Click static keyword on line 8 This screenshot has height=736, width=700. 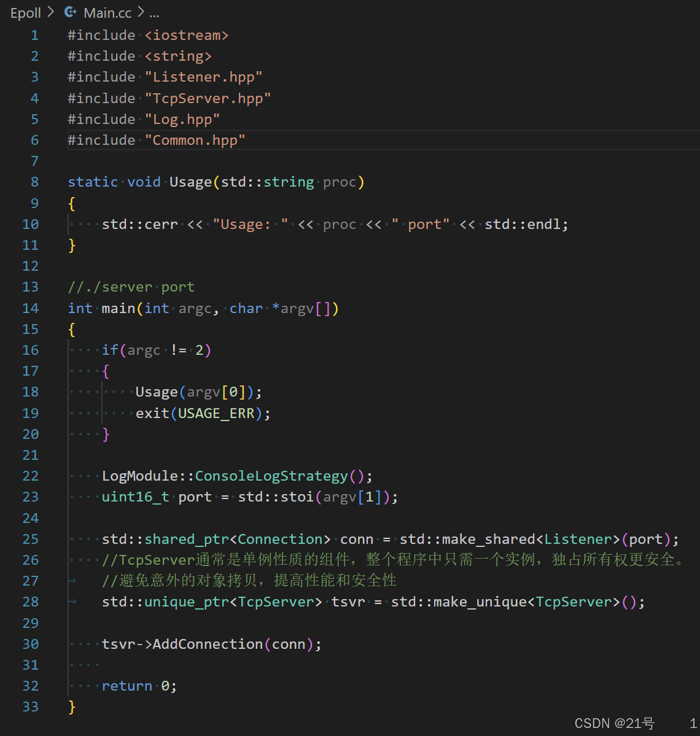[93, 182]
